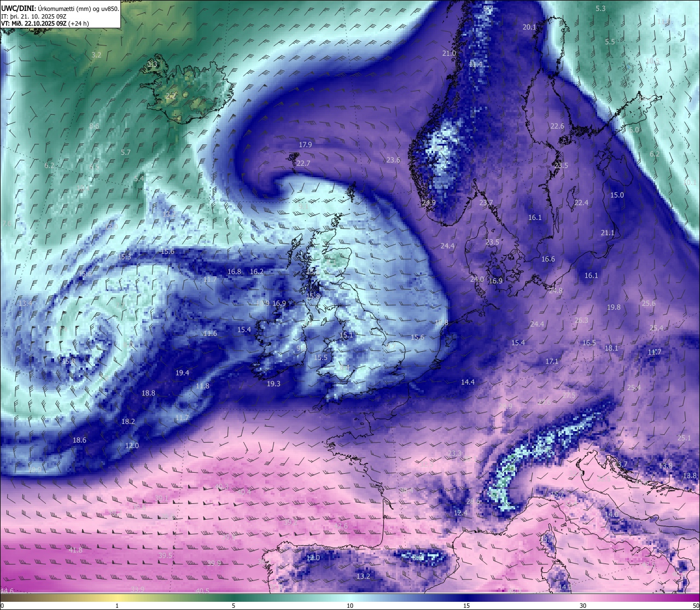The height and width of the screenshot is (610, 700).
Task: Click the 16.5 value over eastern Germany
Action: tap(589, 342)
